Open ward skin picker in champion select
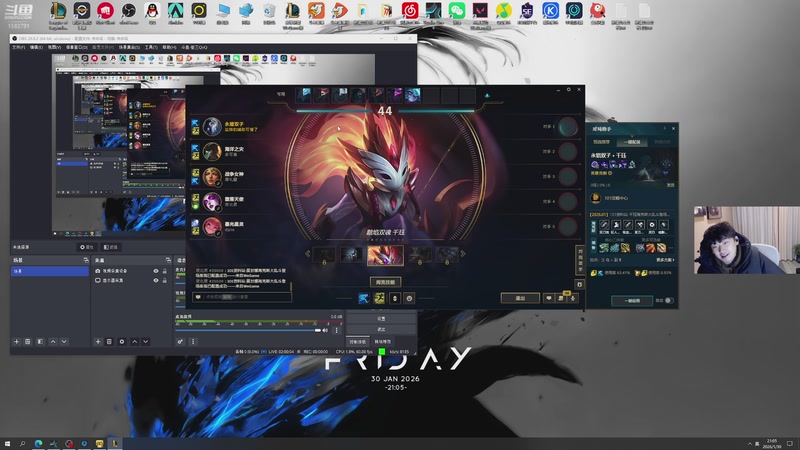 [394, 298]
